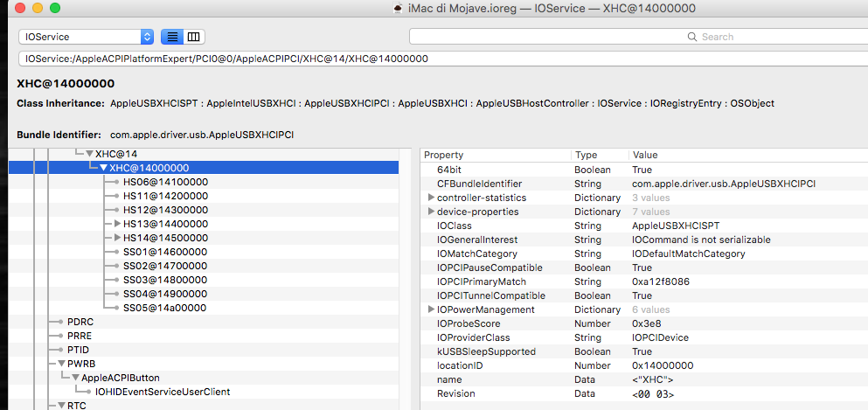
Task: Select the IOProviderClass property row
Action: [x=644, y=337]
